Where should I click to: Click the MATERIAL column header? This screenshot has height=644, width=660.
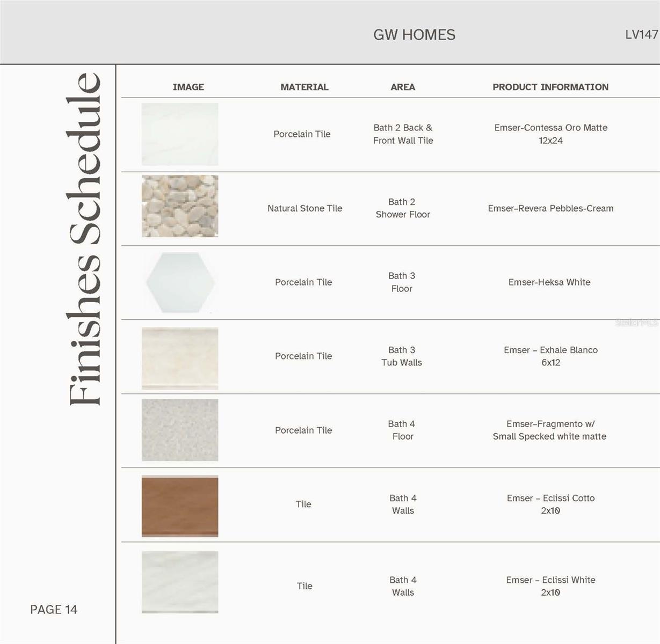304,86
